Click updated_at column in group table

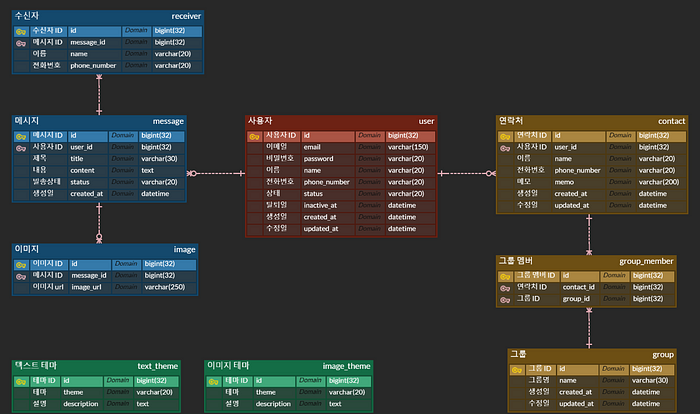(576, 404)
